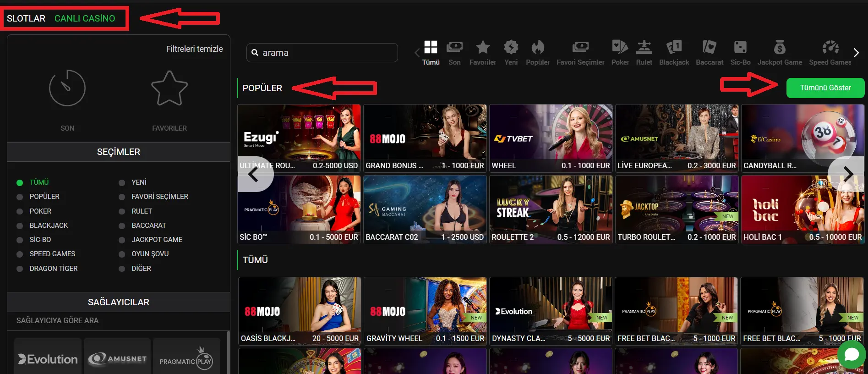This screenshot has height=374, width=868.
Task: Filter by Evolution provider logo
Action: pyautogui.click(x=48, y=359)
